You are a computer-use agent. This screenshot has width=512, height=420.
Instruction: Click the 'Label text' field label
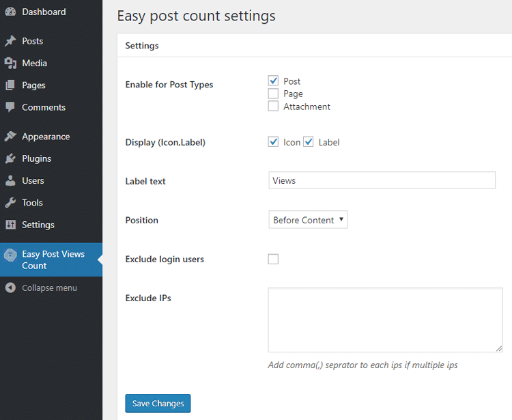(x=145, y=181)
